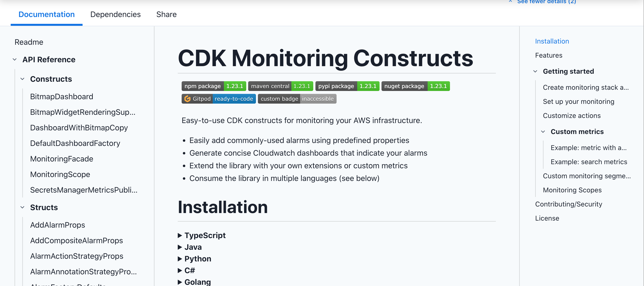Click the nuget package version badge

pyautogui.click(x=415, y=86)
